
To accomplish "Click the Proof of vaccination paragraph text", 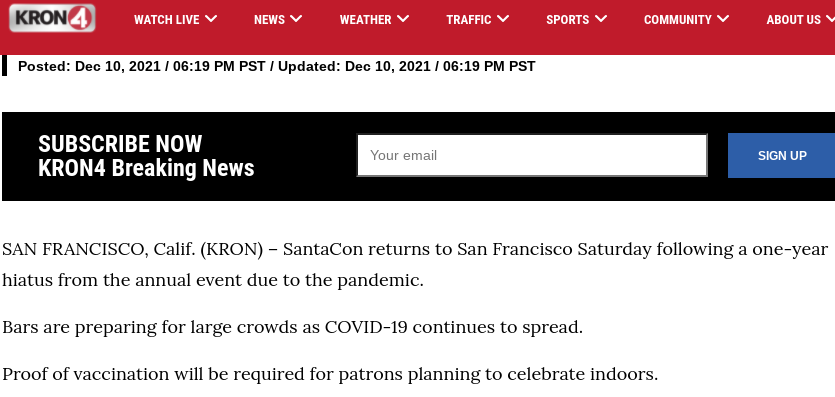I will (330, 374).
